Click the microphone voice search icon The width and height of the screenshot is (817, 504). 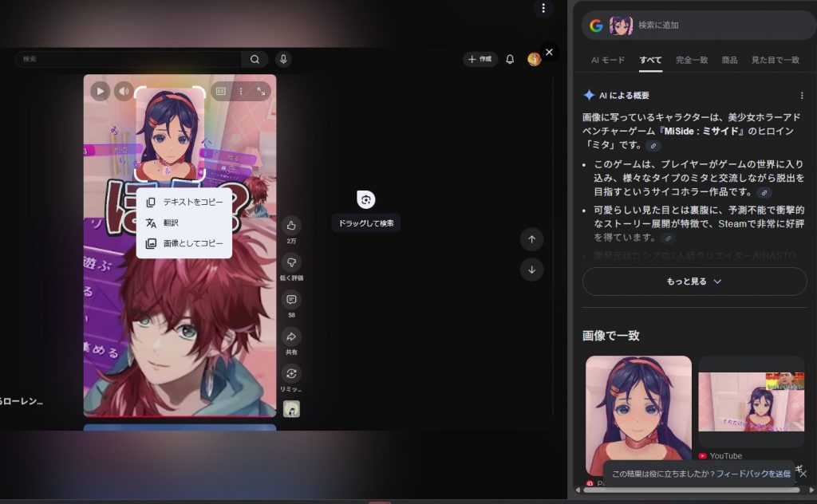(x=282, y=59)
